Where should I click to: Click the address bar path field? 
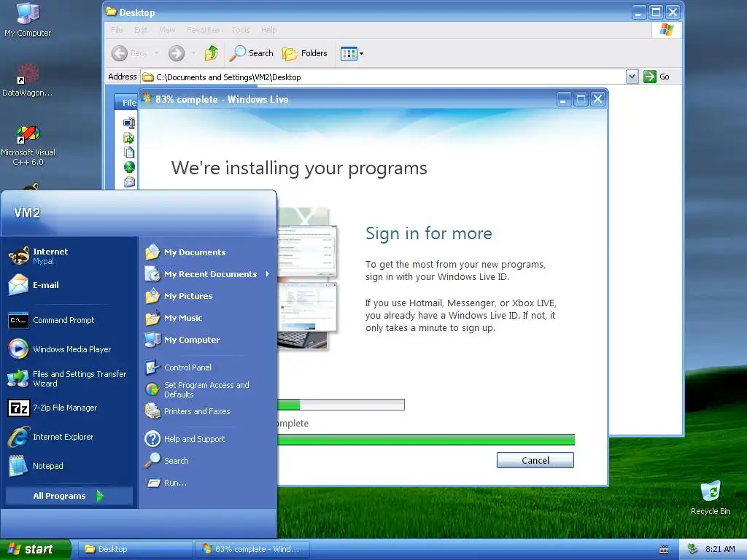tap(384, 77)
